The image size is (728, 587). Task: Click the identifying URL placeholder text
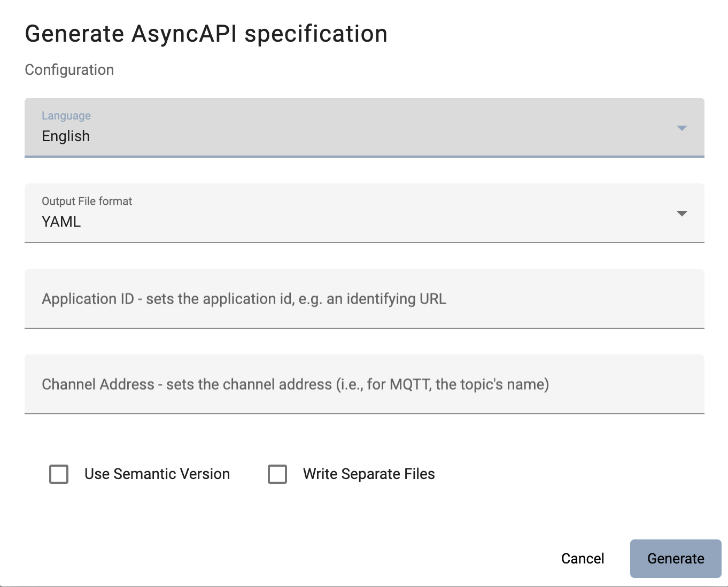click(x=386, y=299)
